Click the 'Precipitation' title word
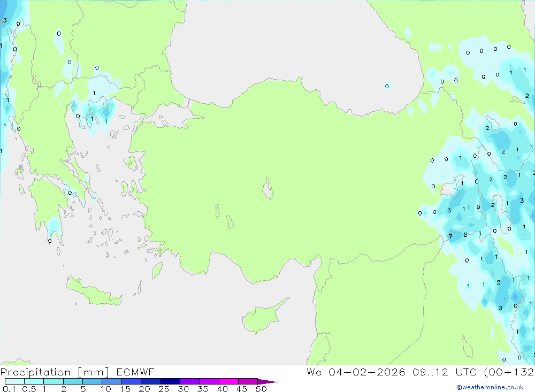This screenshot has width=535, height=392. (x=35, y=372)
